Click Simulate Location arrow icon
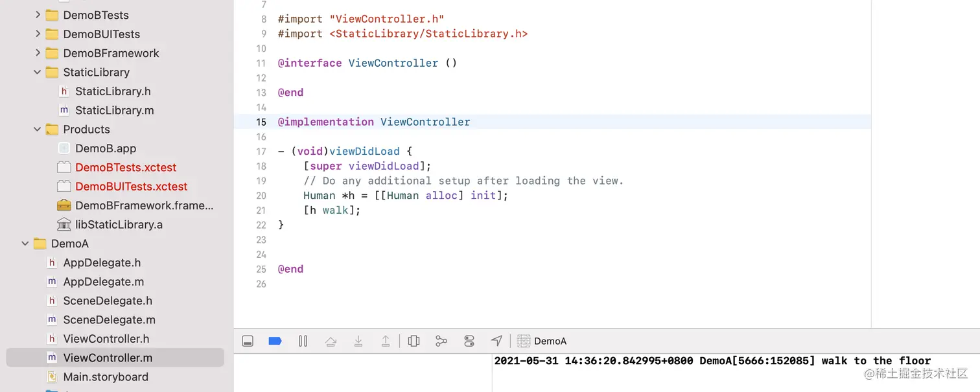Screen dimensions: 980x392 [496, 341]
